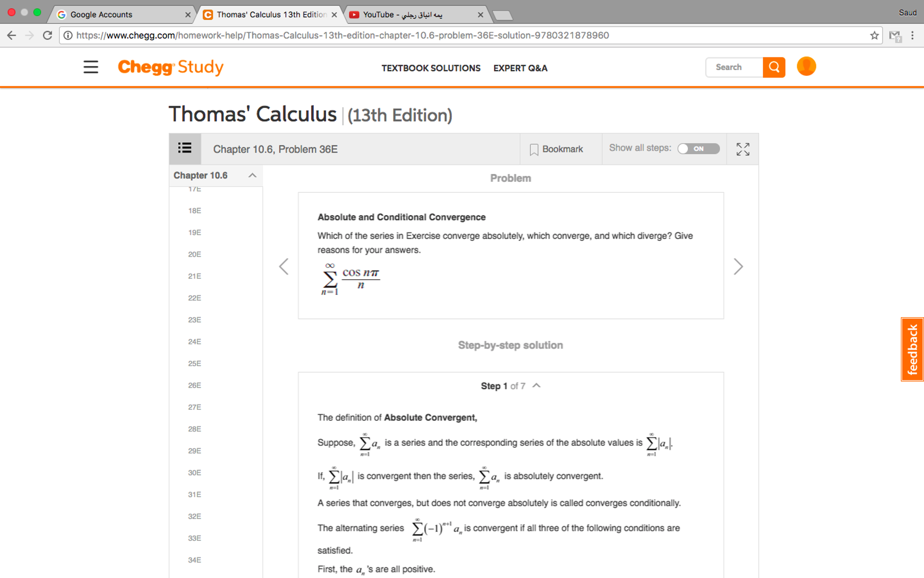Bookmark this page using the star icon
The height and width of the screenshot is (578, 924).
pyautogui.click(x=875, y=35)
